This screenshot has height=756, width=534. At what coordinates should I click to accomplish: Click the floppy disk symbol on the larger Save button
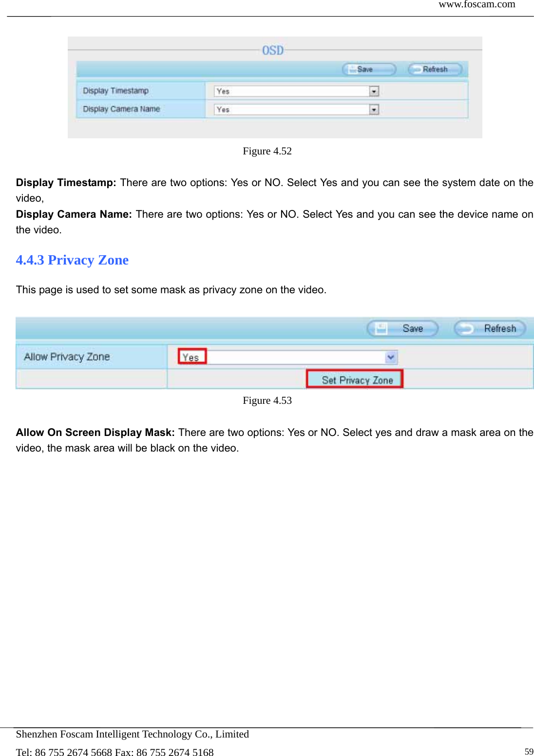pyautogui.click(x=381, y=328)
